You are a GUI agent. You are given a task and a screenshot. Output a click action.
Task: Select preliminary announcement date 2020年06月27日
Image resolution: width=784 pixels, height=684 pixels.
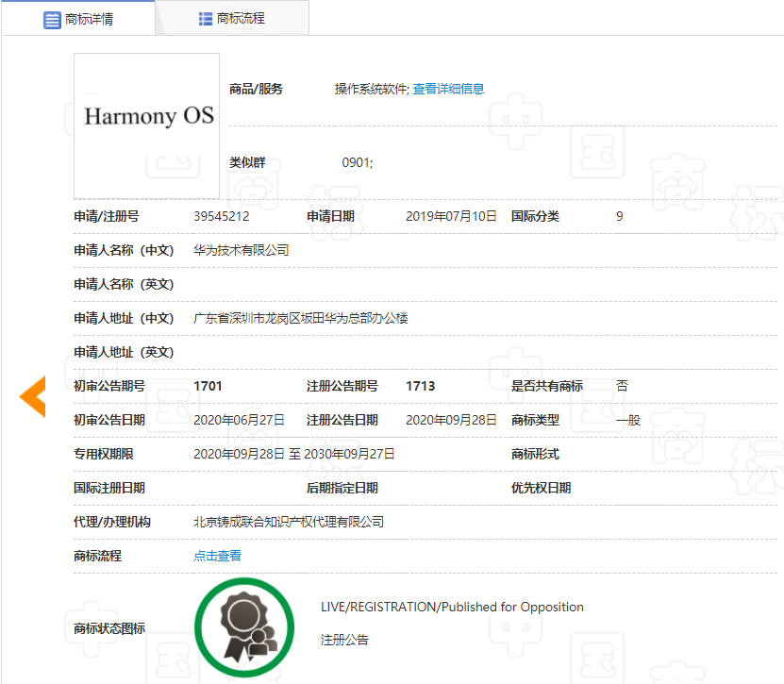coord(239,420)
